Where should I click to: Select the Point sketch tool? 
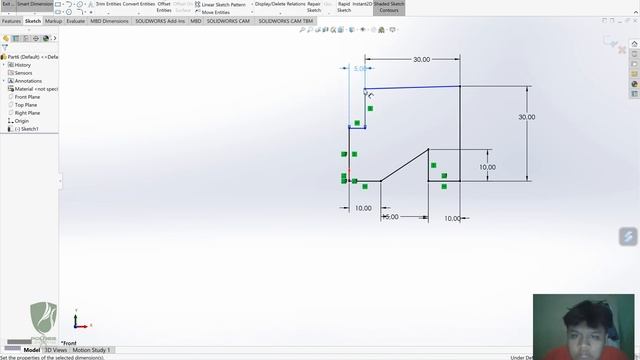click(91, 12)
